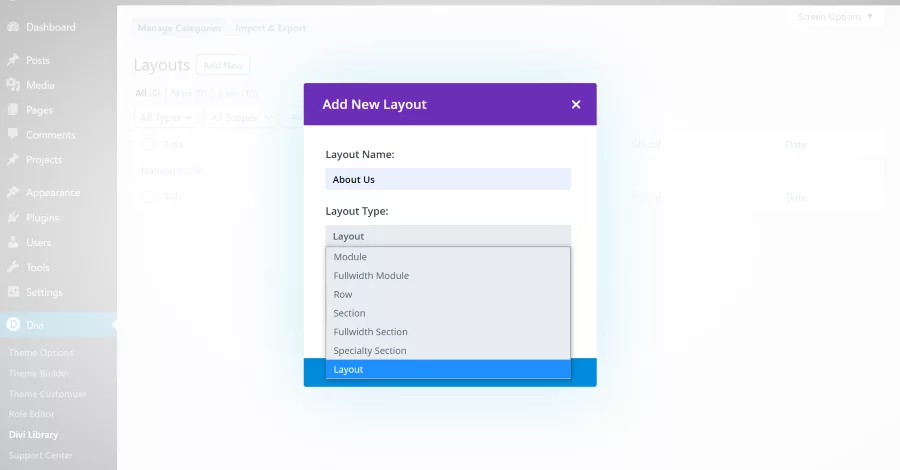
Task: Click the Projects pin icon
Action: coord(13,160)
